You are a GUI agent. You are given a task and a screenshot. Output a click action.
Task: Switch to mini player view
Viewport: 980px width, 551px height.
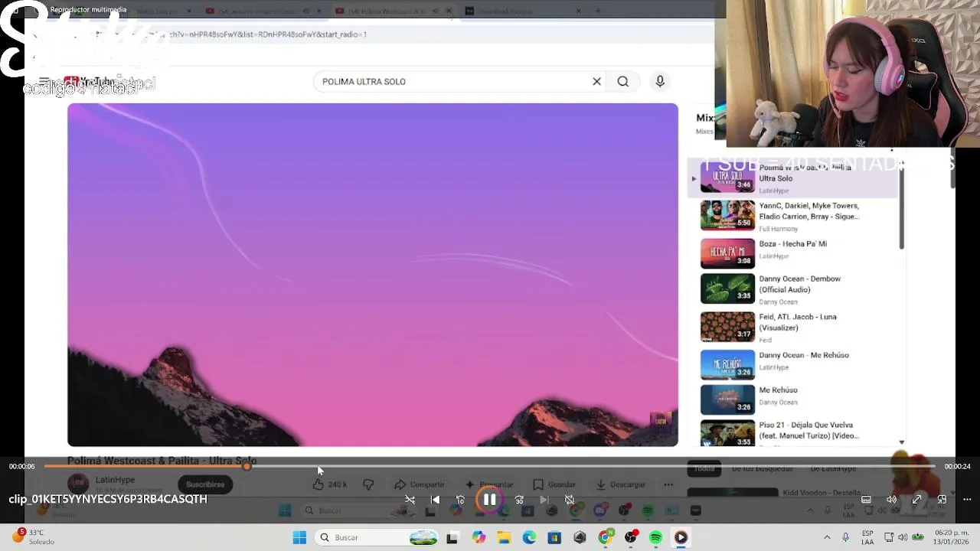coord(942,500)
